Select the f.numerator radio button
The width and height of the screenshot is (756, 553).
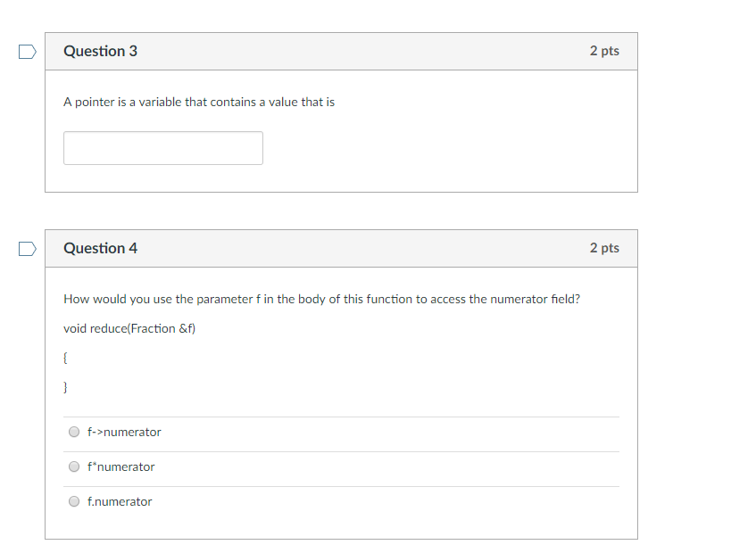[x=74, y=501]
